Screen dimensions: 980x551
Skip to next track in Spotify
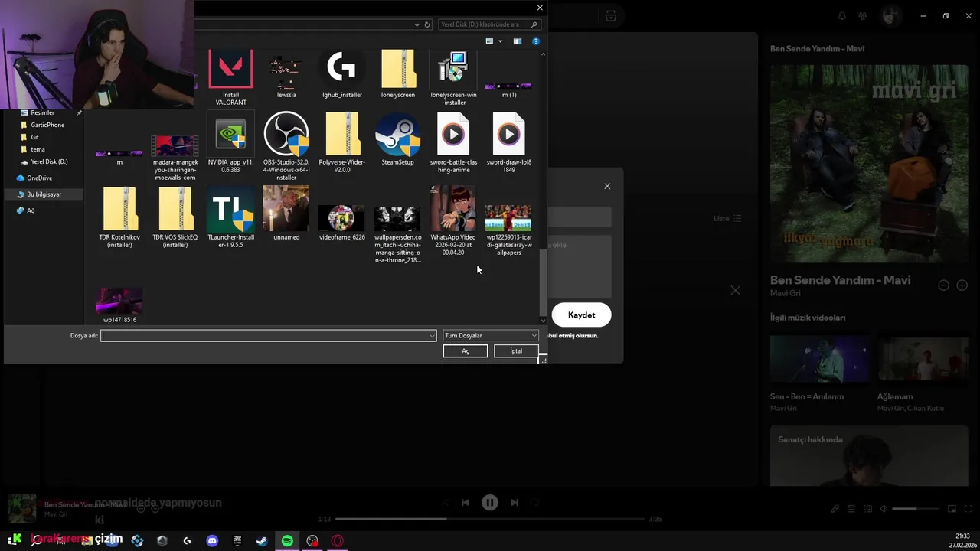point(514,503)
